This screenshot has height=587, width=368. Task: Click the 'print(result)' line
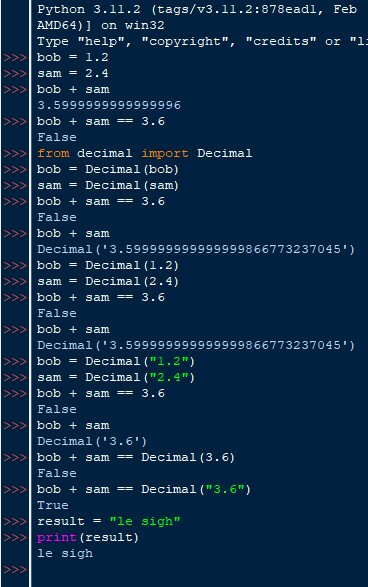88,538
